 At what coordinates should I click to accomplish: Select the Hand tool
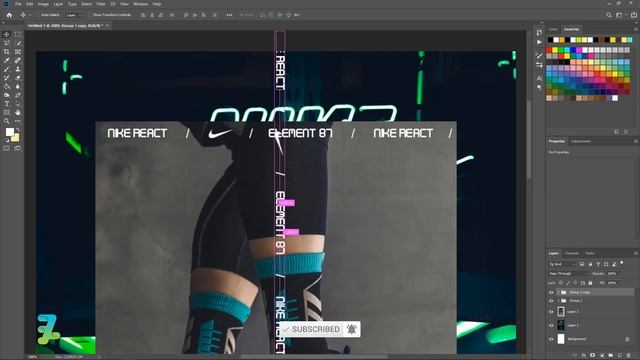tap(18, 112)
